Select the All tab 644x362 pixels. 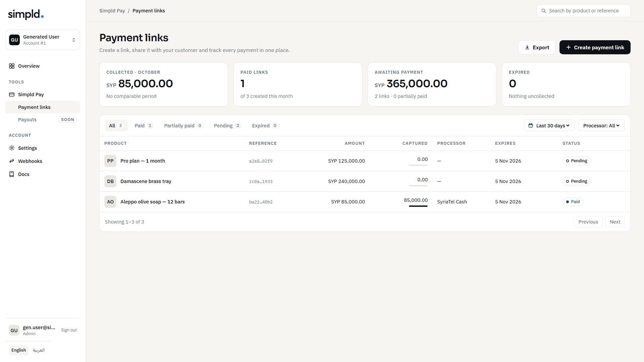pyautogui.click(x=116, y=125)
